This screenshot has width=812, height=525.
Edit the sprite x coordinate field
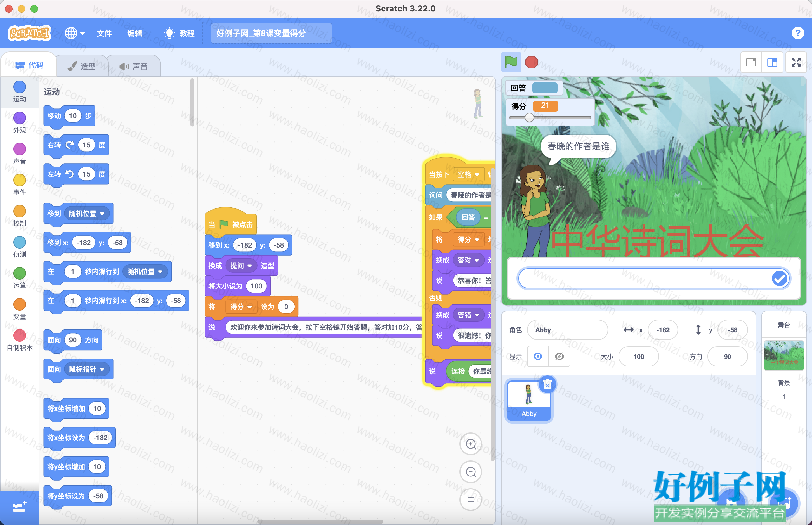coord(663,330)
